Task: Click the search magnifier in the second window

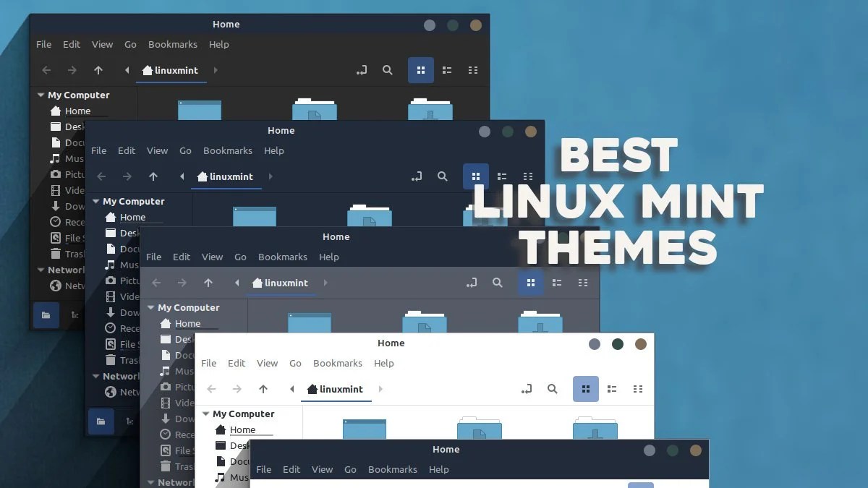Action: 443,176
